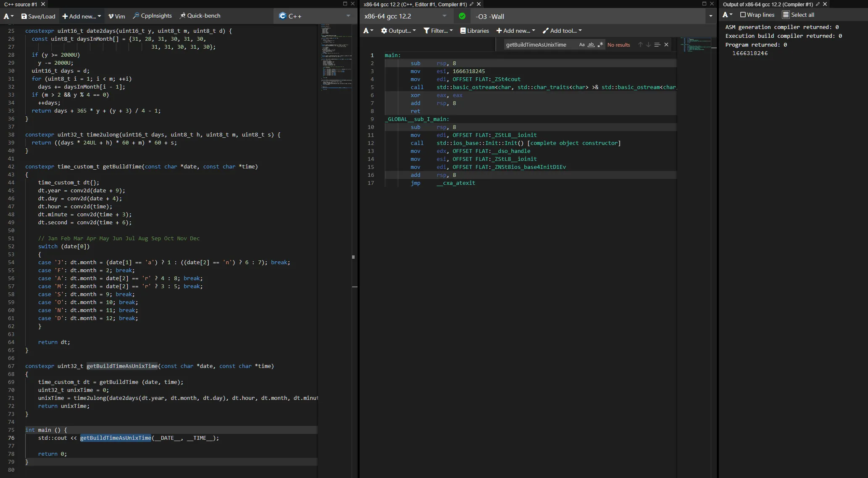Image resolution: width=868 pixels, height=478 pixels.
Task: Open CppInsights tool
Action: tap(152, 16)
